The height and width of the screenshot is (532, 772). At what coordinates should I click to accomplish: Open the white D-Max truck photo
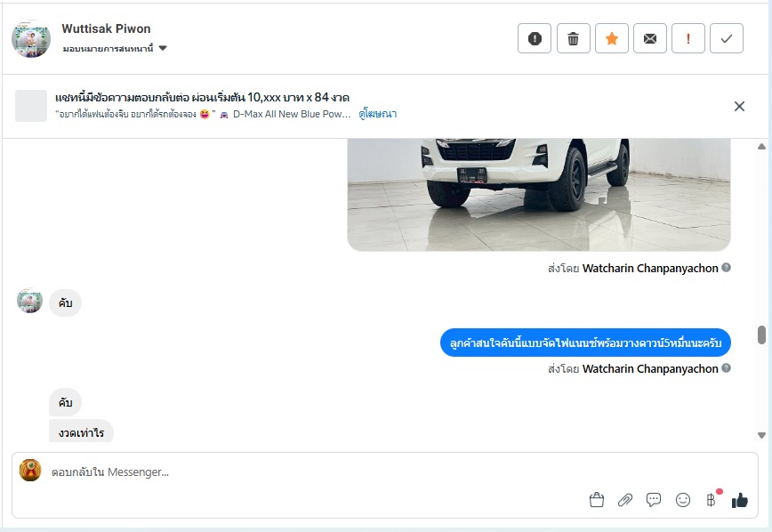539,195
